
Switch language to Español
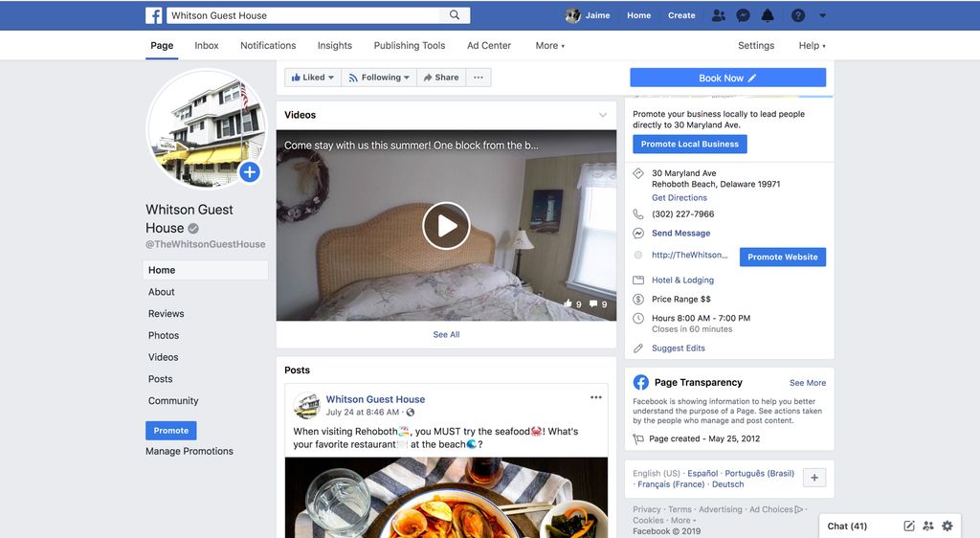702,474
